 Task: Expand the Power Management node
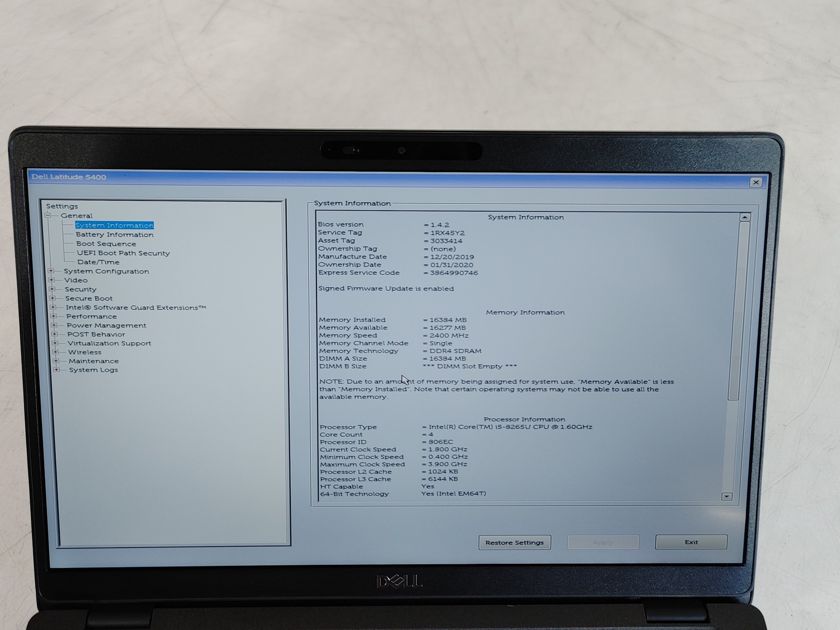[54, 325]
